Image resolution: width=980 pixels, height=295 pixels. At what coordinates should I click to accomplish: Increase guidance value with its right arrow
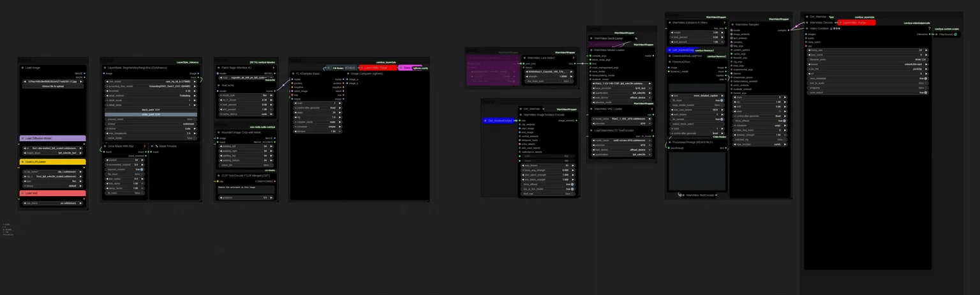pos(272,198)
